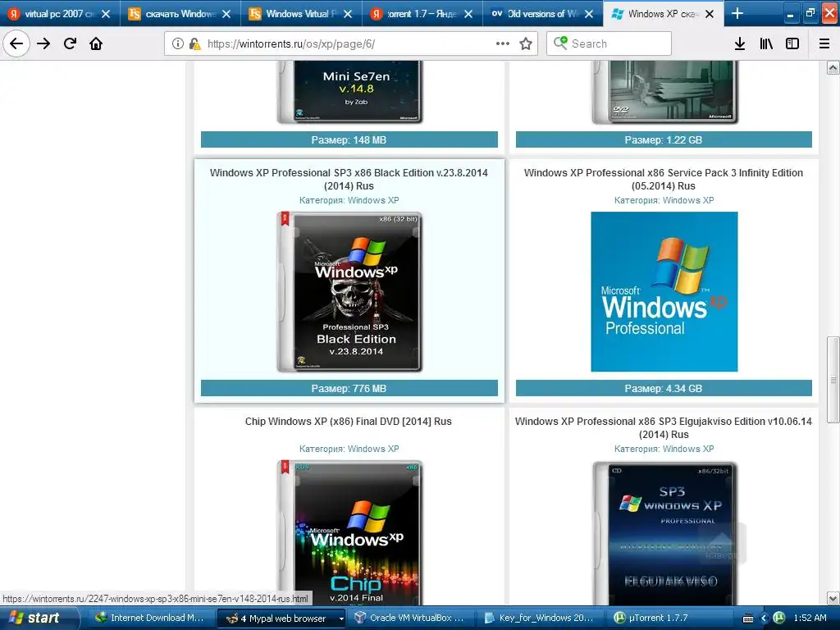Open Elgujakviso Edition v10.06.14 title link
Screen dimensions: 840x630
(x=663, y=428)
